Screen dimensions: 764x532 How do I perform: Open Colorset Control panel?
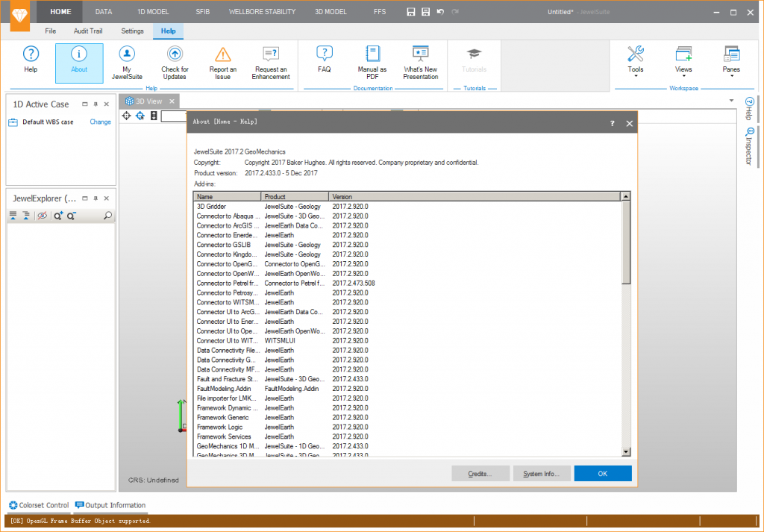(39, 505)
